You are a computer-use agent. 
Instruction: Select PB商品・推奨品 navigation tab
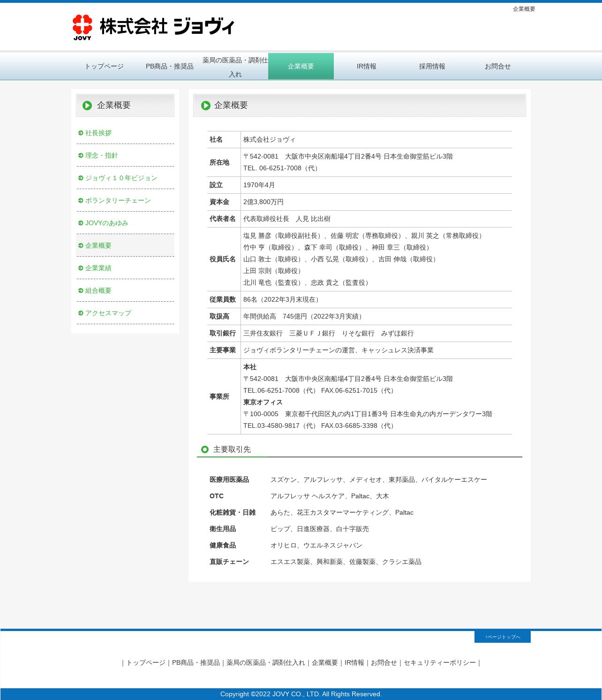point(170,67)
